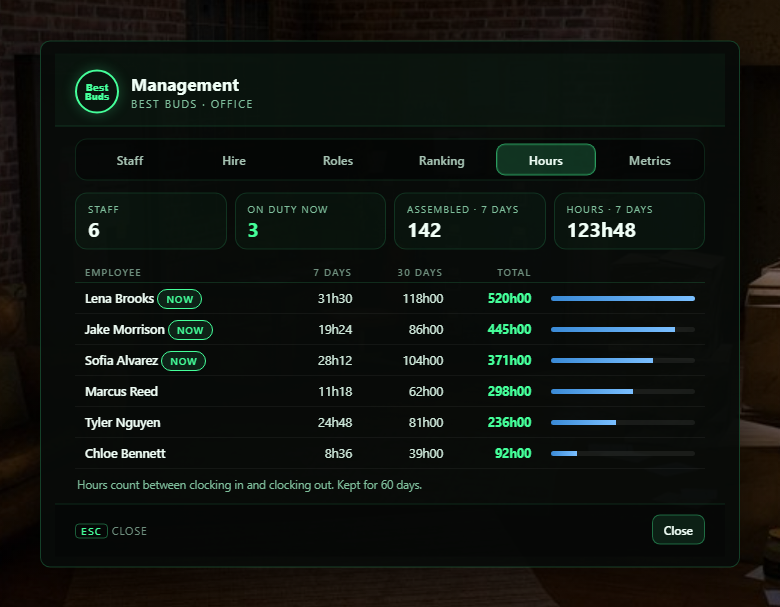Click the NOW badge beside Lena Brooks

coord(180,299)
